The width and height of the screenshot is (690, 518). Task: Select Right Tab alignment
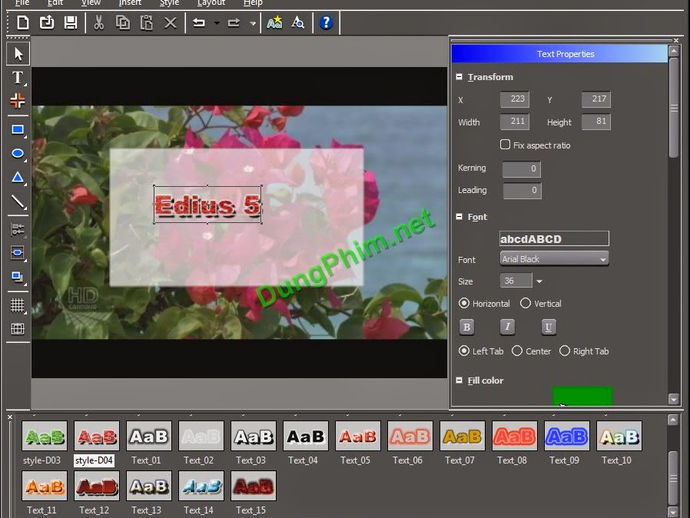(565, 351)
